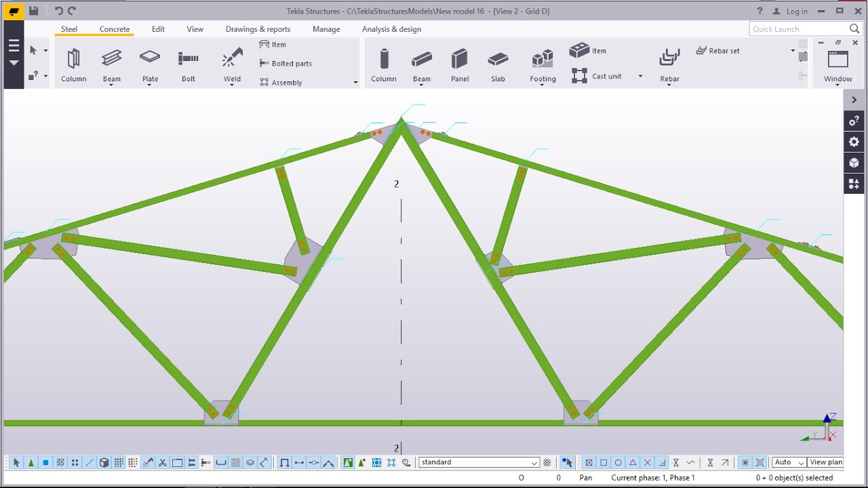
Task: Open the Footing tool
Action: coord(542,66)
